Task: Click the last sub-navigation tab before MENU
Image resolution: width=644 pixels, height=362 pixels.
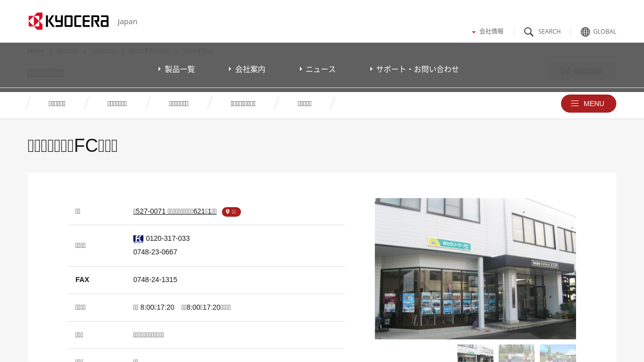Action: (304, 104)
